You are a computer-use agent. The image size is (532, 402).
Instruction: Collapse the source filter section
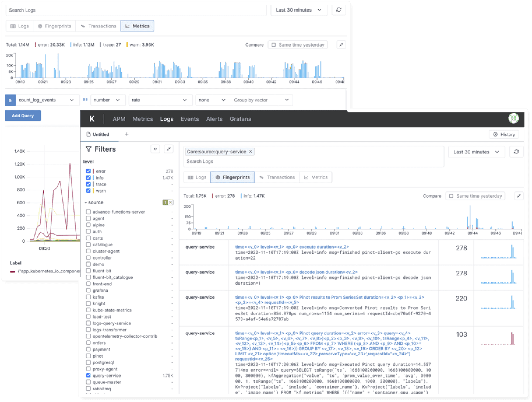(x=86, y=203)
